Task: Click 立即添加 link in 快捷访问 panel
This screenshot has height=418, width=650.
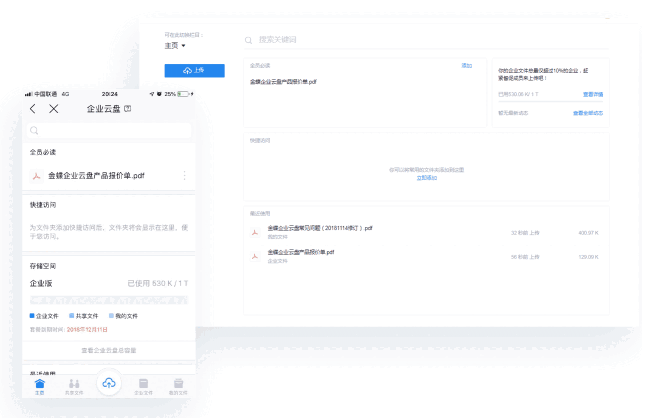Action: point(427,177)
